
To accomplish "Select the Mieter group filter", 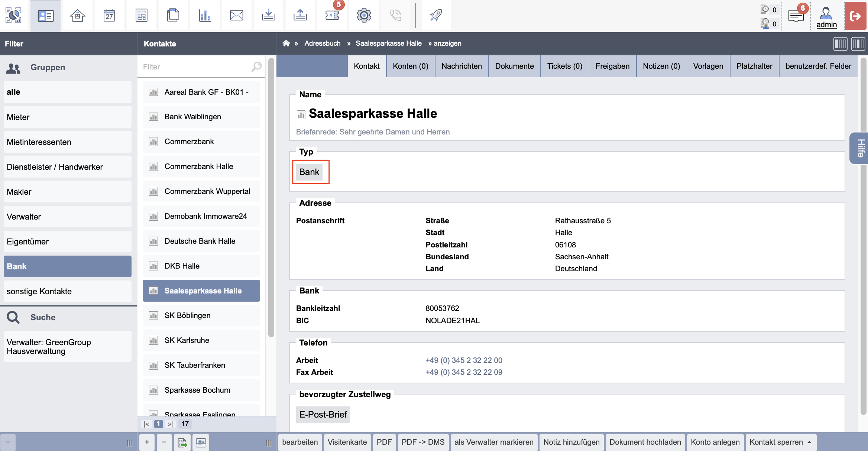I will click(68, 117).
